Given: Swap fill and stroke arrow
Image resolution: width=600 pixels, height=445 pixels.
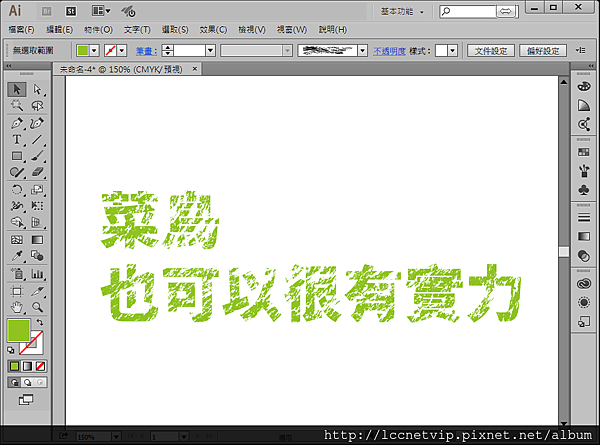Looking at the screenshot, I should point(40,322).
